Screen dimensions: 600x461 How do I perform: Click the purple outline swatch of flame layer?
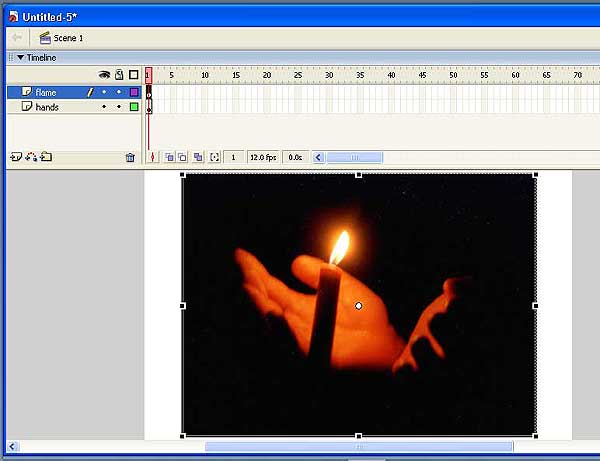[133, 92]
